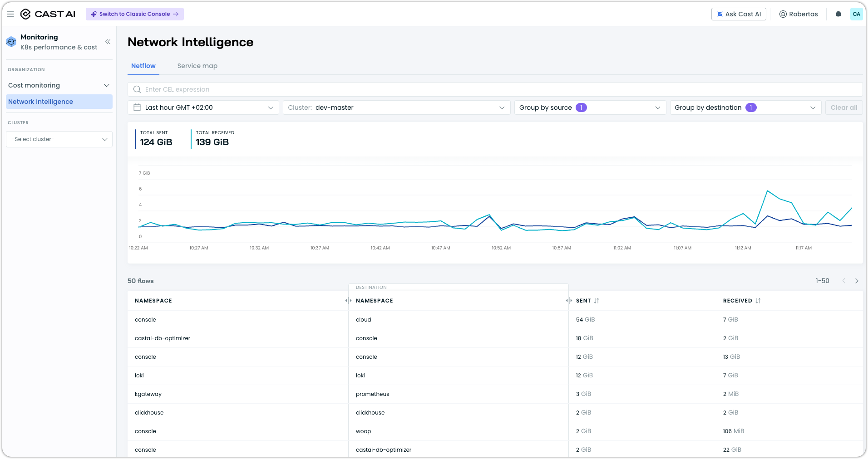Go to previous page of flows
Image resolution: width=868 pixels, height=459 pixels.
(843, 281)
